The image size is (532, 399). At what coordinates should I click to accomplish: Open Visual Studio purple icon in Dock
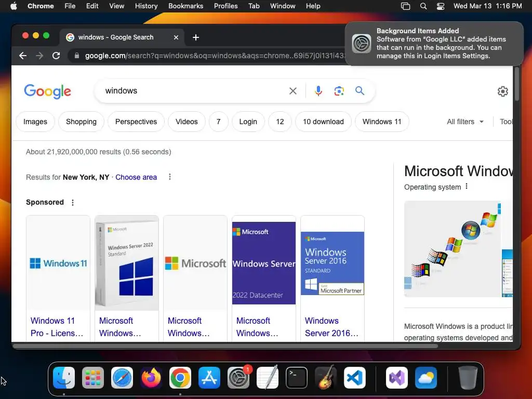[397, 378]
